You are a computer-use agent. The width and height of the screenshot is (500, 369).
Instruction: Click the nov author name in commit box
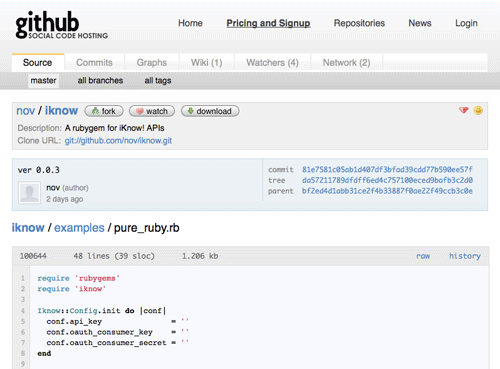[53, 188]
